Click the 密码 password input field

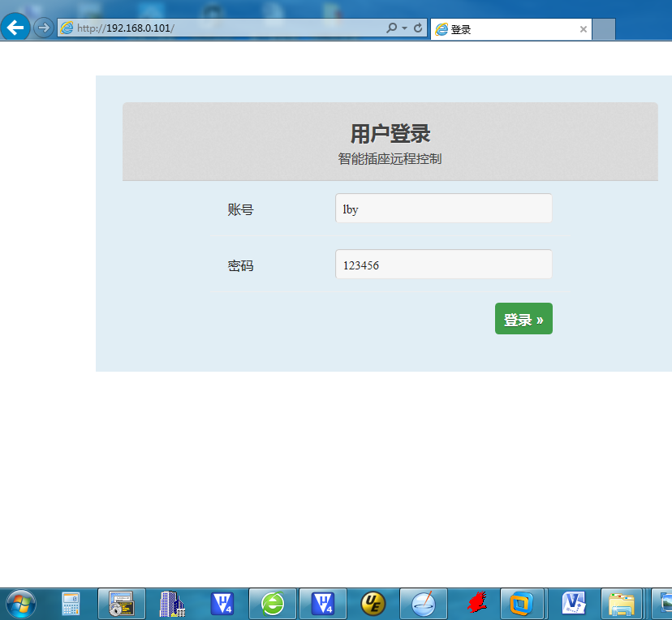point(443,264)
